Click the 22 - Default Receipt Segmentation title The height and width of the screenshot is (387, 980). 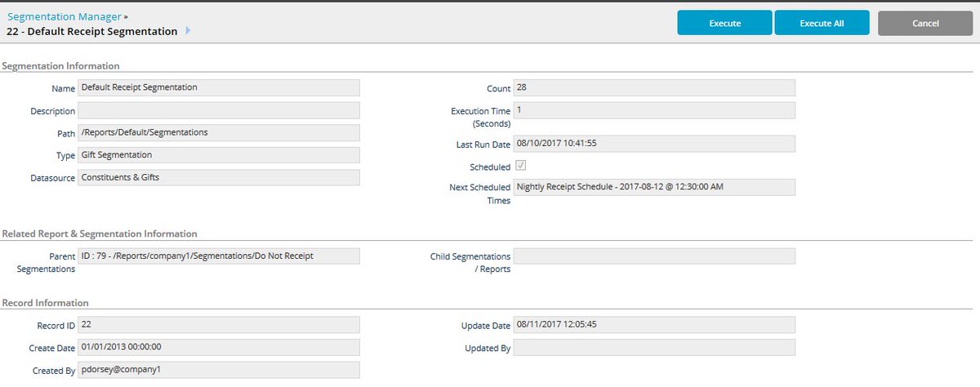coord(91,31)
